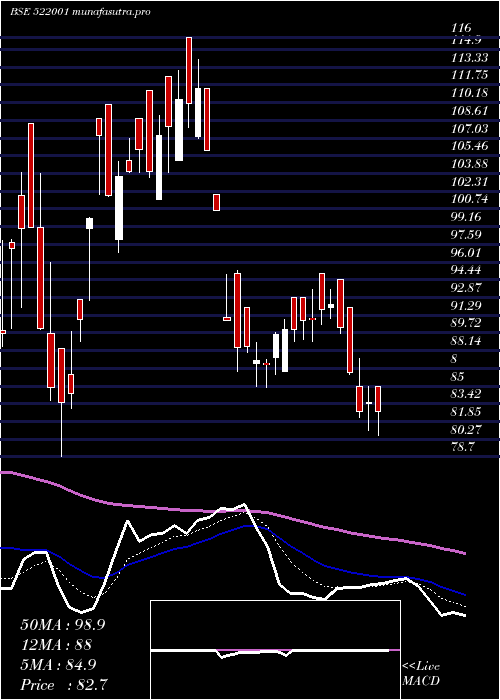500x700 pixels.
Task: Click the 89.72 price label
Action: [x=467, y=323]
